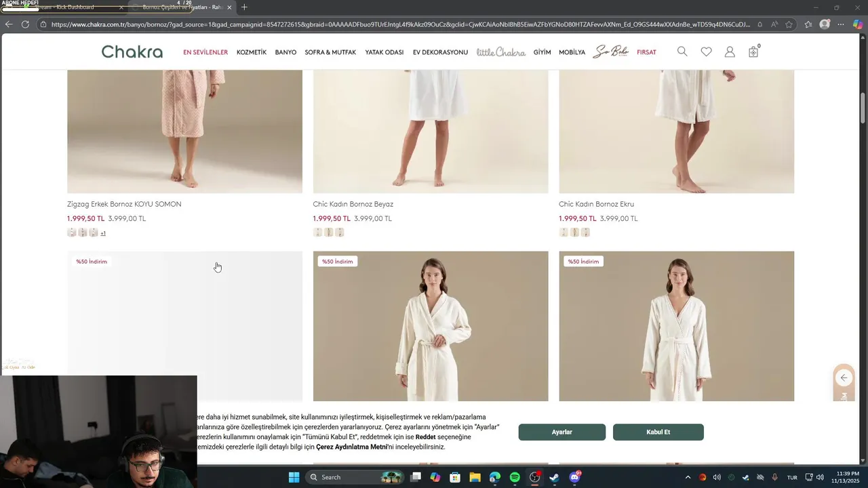Open a new browser tab with the plus icon

pyautogui.click(x=244, y=7)
